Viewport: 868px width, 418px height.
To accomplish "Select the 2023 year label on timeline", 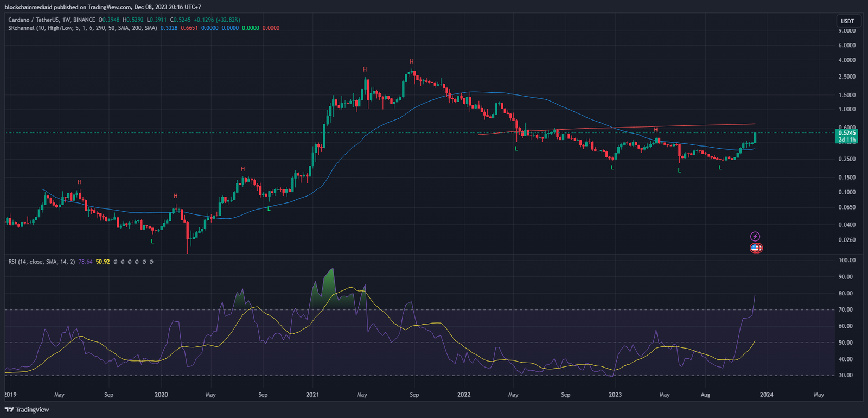I will (615, 395).
